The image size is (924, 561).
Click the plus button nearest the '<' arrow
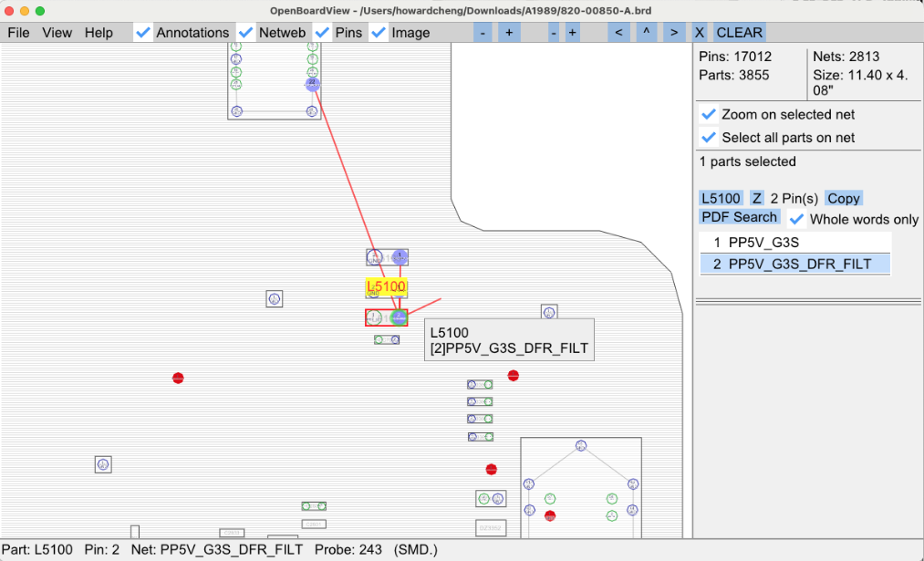pyautogui.click(x=572, y=33)
